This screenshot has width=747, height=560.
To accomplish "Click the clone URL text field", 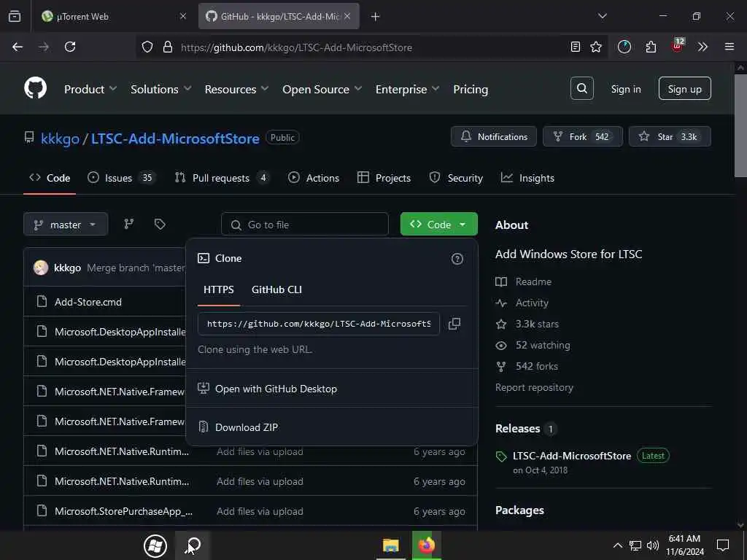I will click(x=318, y=324).
